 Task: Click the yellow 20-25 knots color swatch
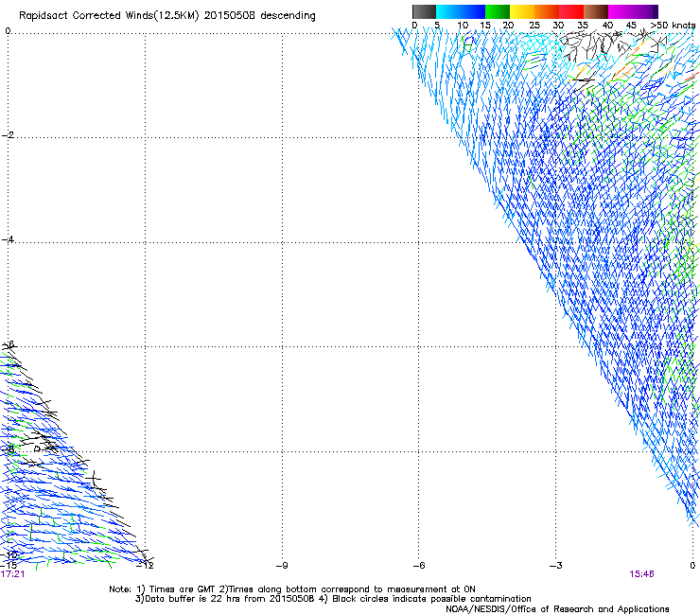pyautogui.click(x=522, y=11)
